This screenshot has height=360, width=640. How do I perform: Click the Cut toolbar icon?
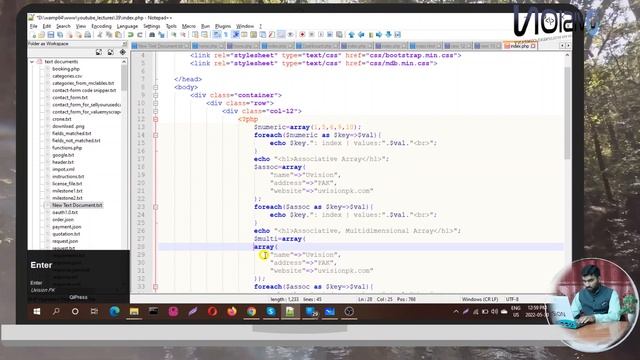101,35
